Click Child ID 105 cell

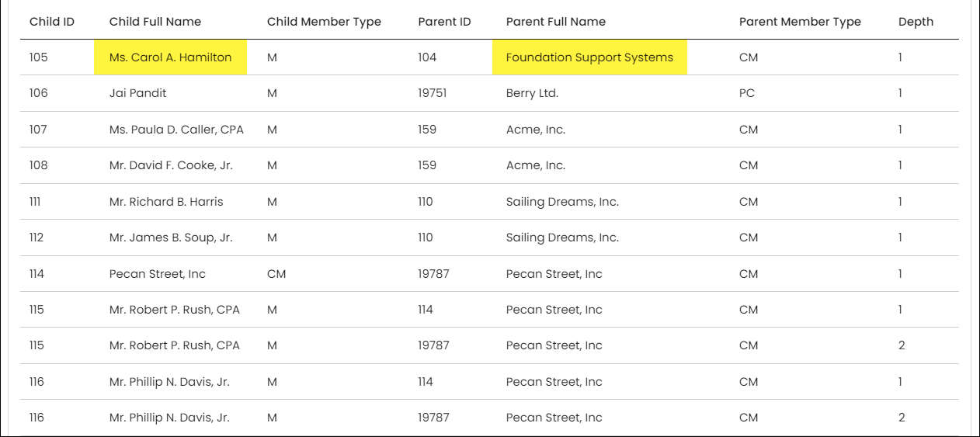tap(38, 57)
